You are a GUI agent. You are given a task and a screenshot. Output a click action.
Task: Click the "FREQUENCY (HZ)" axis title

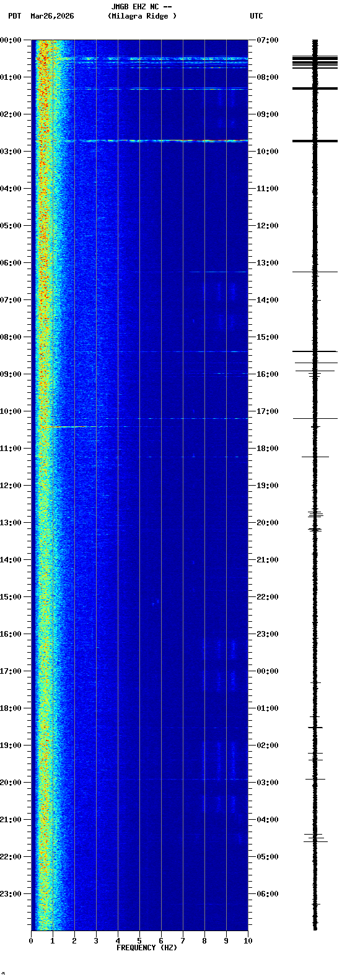pos(147,948)
